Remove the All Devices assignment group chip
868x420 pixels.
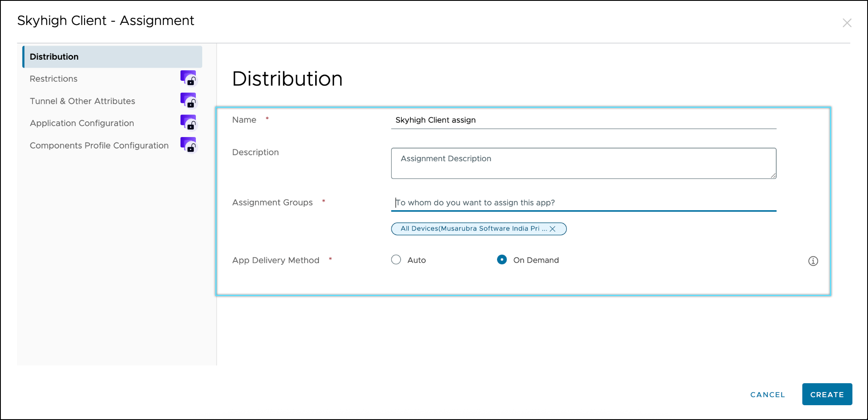[552, 229]
